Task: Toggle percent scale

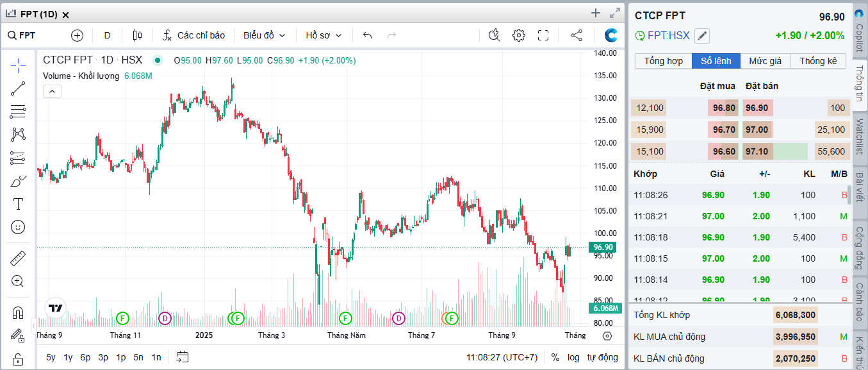Action: 555,357
